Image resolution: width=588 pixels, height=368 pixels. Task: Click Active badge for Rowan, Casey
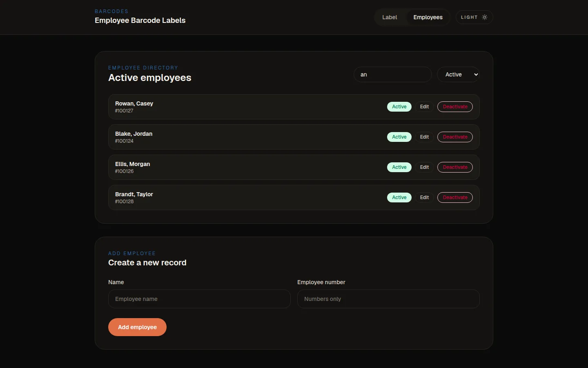click(399, 107)
